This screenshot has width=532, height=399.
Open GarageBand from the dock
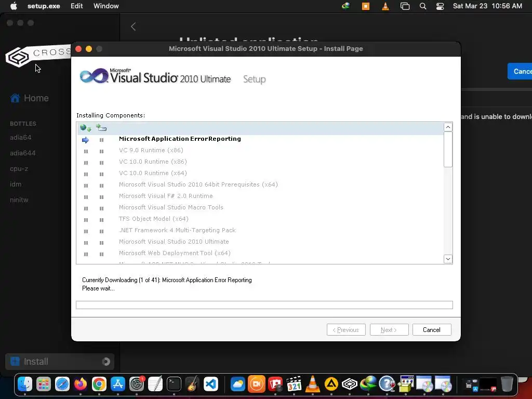click(x=192, y=384)
